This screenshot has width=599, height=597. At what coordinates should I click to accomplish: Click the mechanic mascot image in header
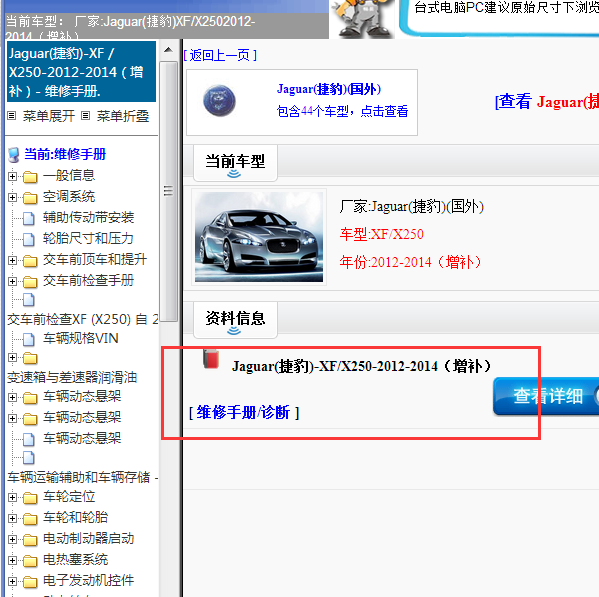click(x=362, y=19)
